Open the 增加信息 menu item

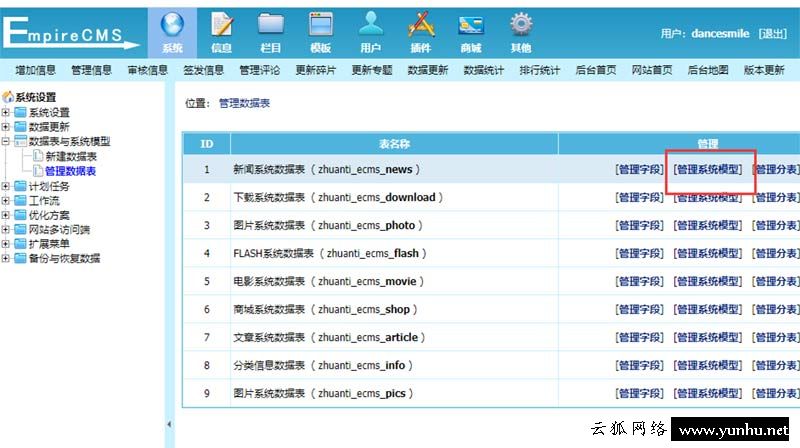pos(35,70)
